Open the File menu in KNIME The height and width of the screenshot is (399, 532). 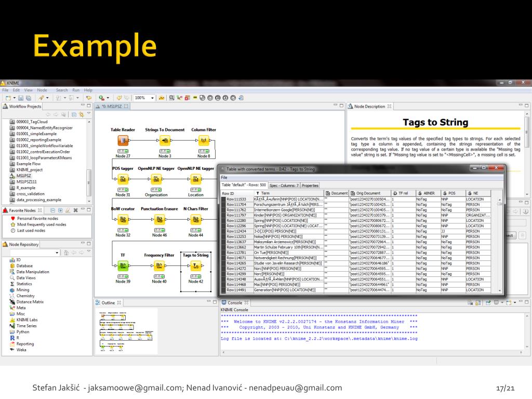pos(5,90)
